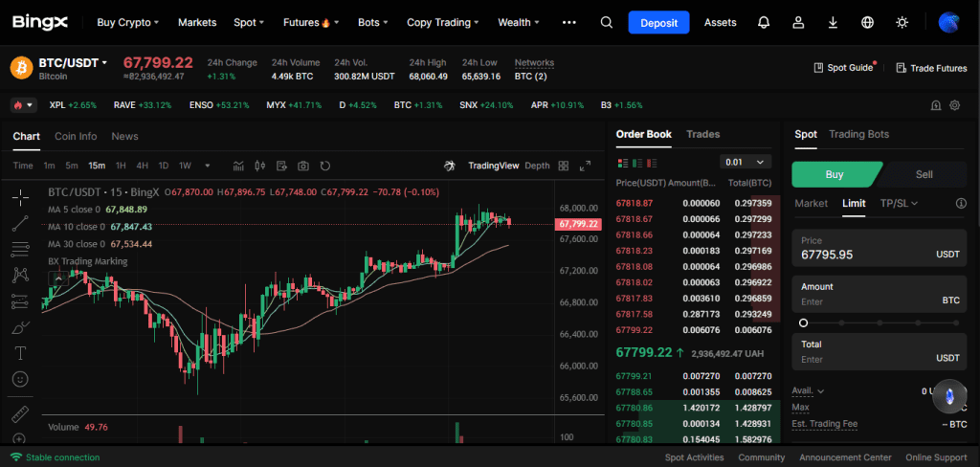Switch to the News tab
This screenshot has width=980, height=467.
pos(125,136)
